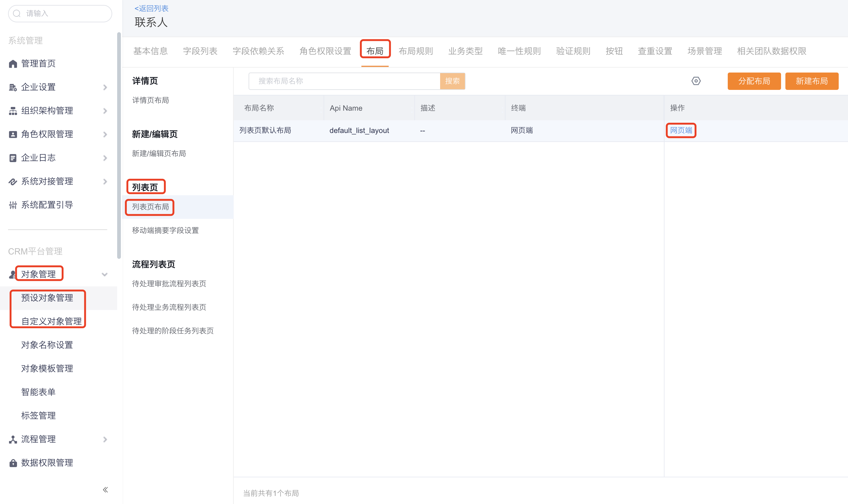Click the 列表页默认布局 row name
Screen dimensions: 848x504
pos(265,130)
